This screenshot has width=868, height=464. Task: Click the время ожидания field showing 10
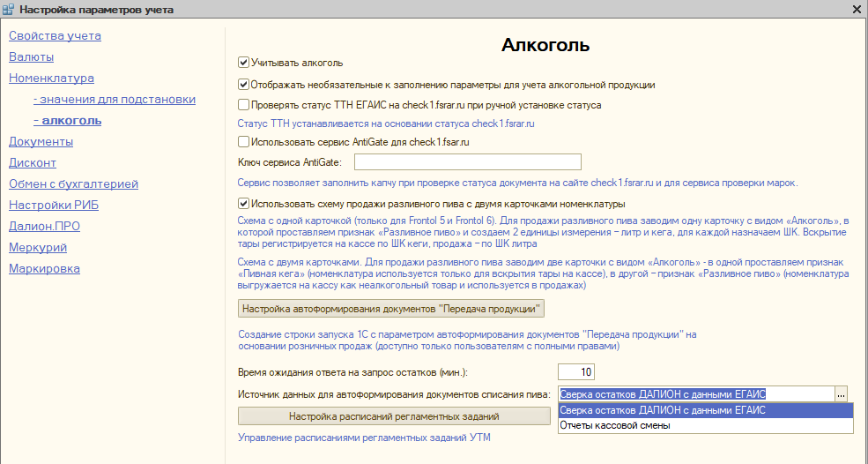pyautogui.click(x=576, y=372)
